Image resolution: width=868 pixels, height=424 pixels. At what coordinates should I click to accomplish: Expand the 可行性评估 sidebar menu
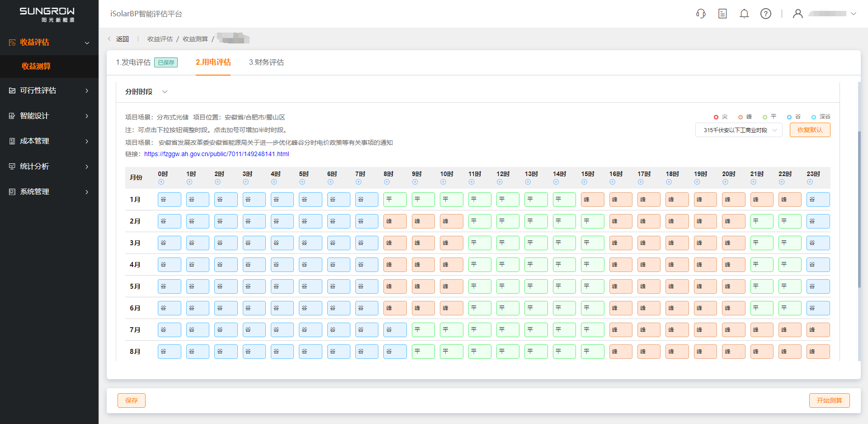coord(49,91)
